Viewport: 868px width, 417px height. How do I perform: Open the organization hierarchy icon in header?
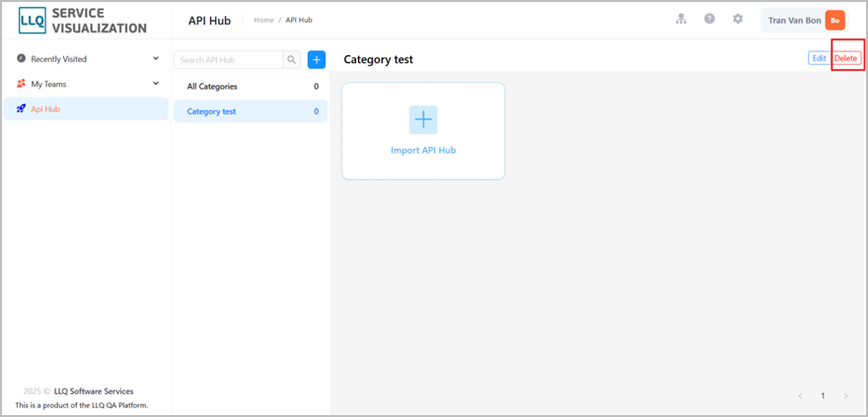pyautogui.click(x=681, y=19)
